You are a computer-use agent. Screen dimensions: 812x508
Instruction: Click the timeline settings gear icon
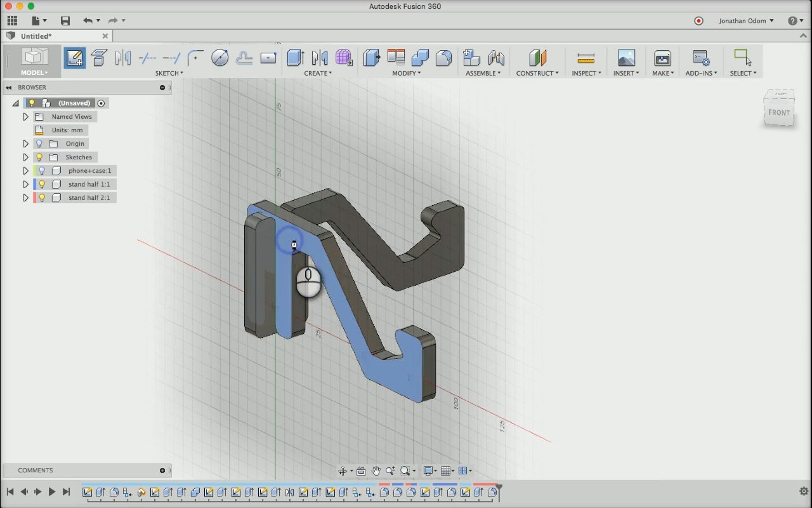coord(804,491)
